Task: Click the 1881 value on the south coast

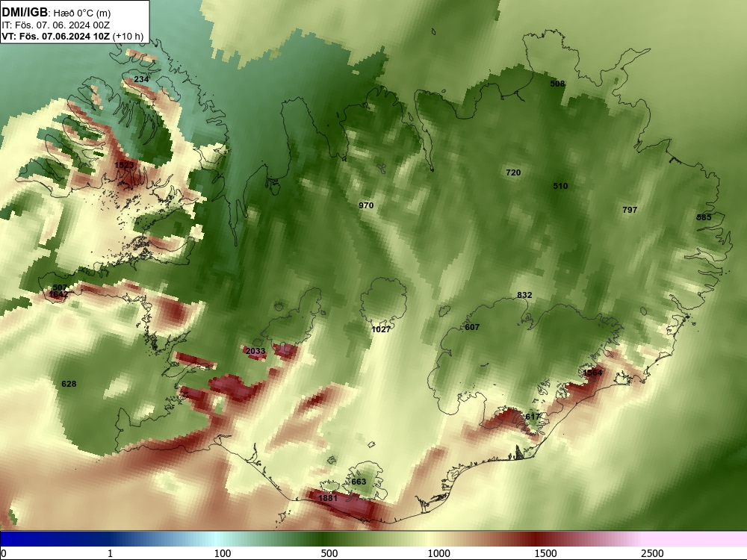Action: [x=328, y=498]
